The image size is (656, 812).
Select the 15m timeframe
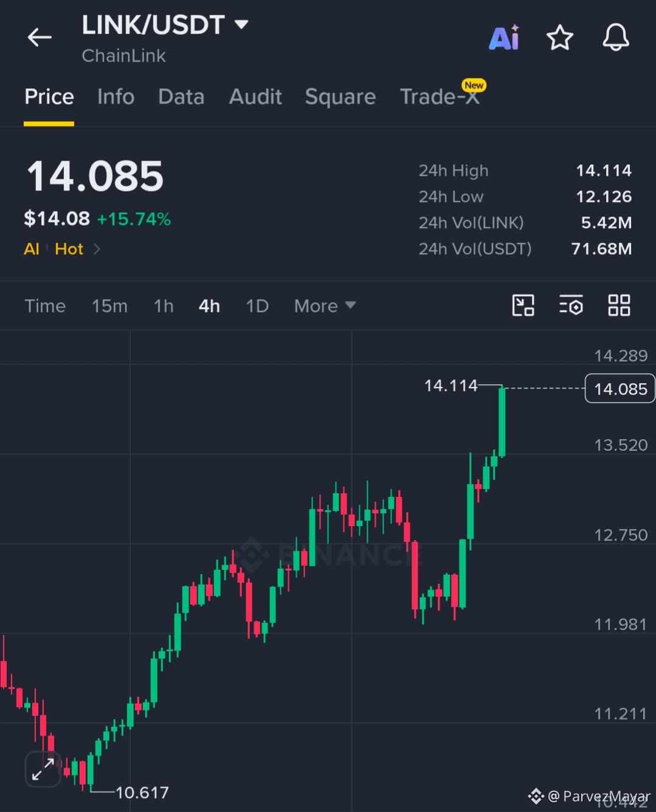tap(109, 305)
